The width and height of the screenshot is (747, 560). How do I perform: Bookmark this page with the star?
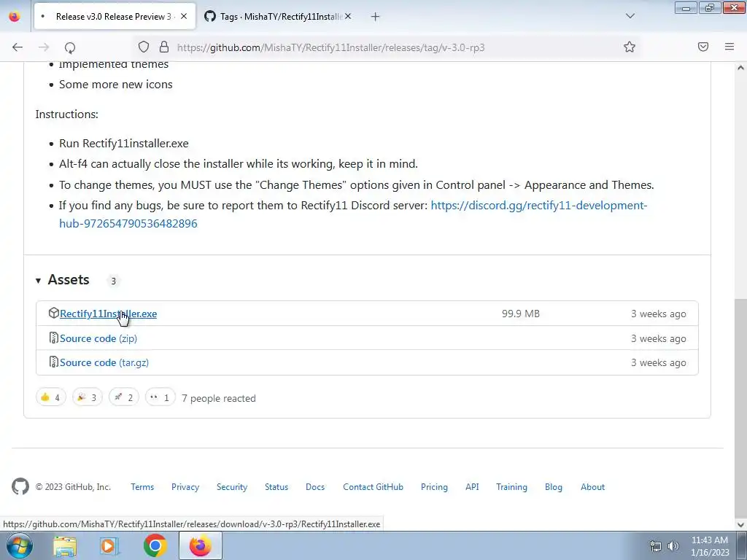[x=630, y=47]
